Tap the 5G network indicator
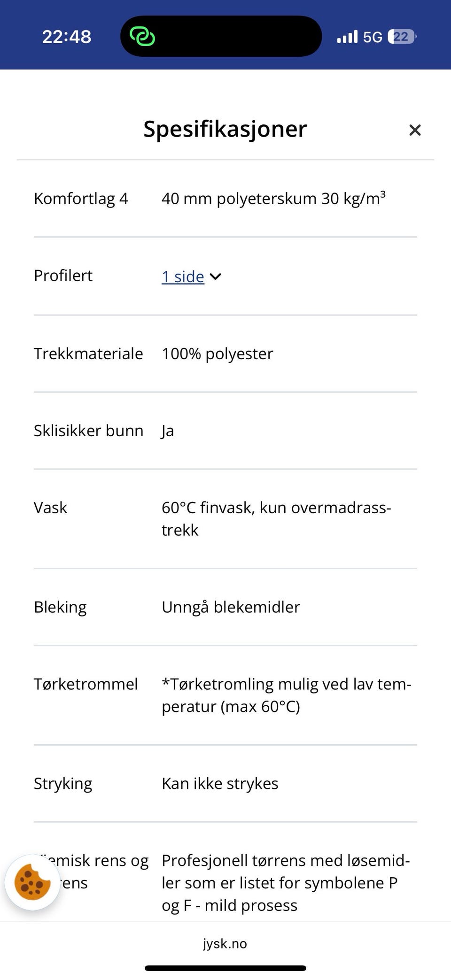Viewport: 451px width, 980px height. (373, 36)
